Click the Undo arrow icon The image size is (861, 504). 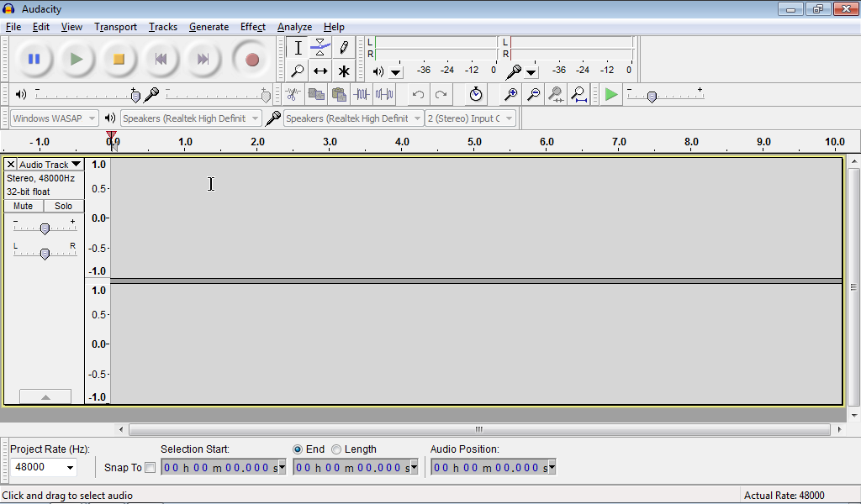418,94
